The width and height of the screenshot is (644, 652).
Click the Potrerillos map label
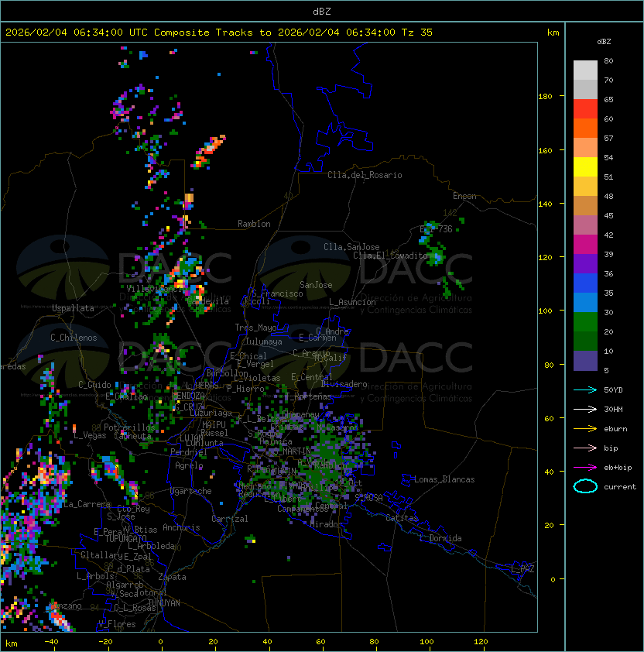[129, 427]
